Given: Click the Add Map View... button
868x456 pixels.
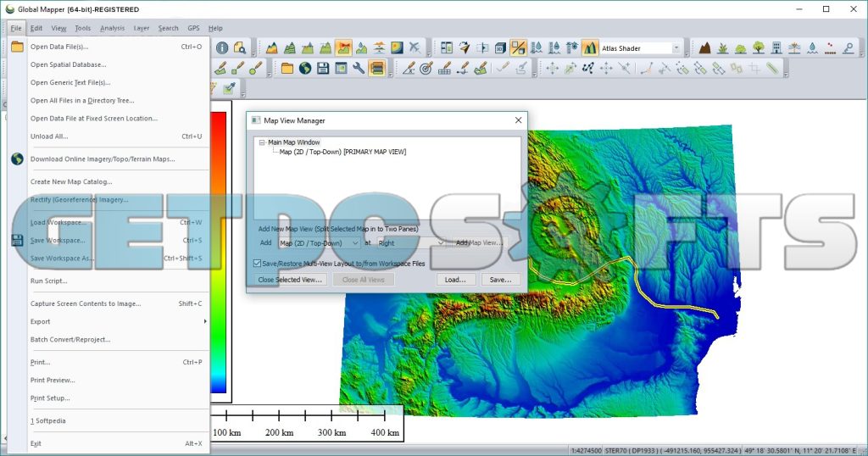Looking at the screenshot, I should click(480, 242).
